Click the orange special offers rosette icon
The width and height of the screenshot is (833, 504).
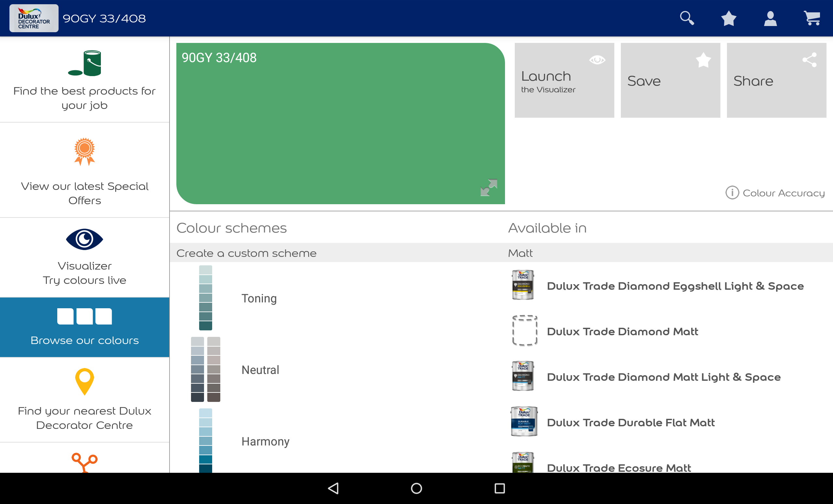[x=85, y=151]
